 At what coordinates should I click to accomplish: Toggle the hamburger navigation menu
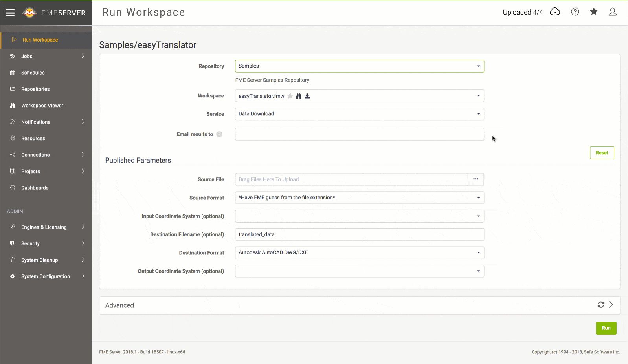[x=10, y=13]
